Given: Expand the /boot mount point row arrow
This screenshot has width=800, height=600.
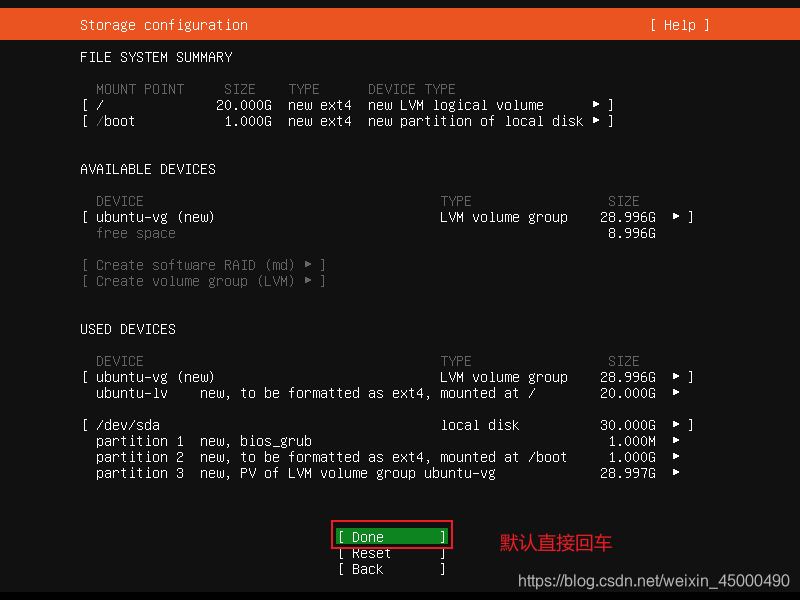Looking at the screenshot, I should (595, 121).
